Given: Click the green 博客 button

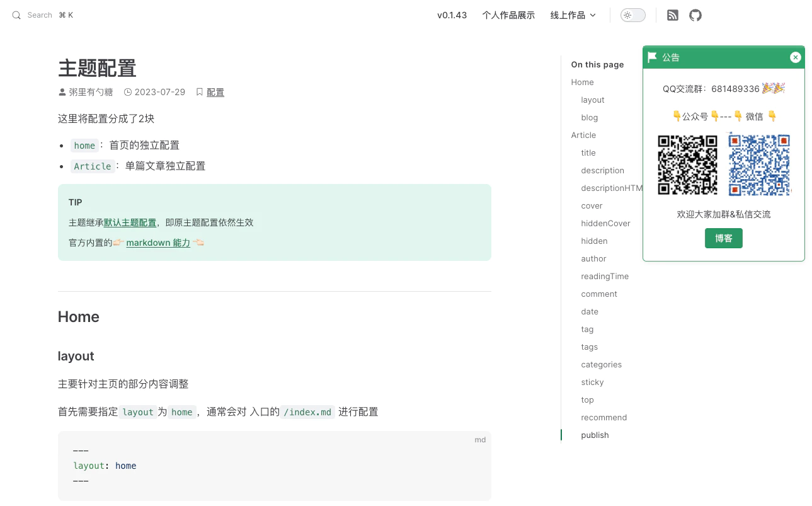Looking at the screenshot, I should [723, 238].
